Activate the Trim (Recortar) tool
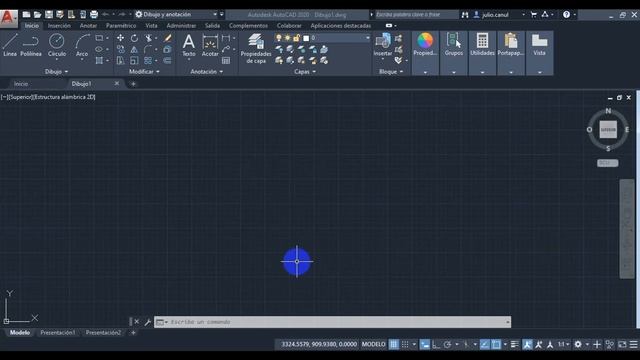This screenshot has width=640, height=360. click(149, 38)
